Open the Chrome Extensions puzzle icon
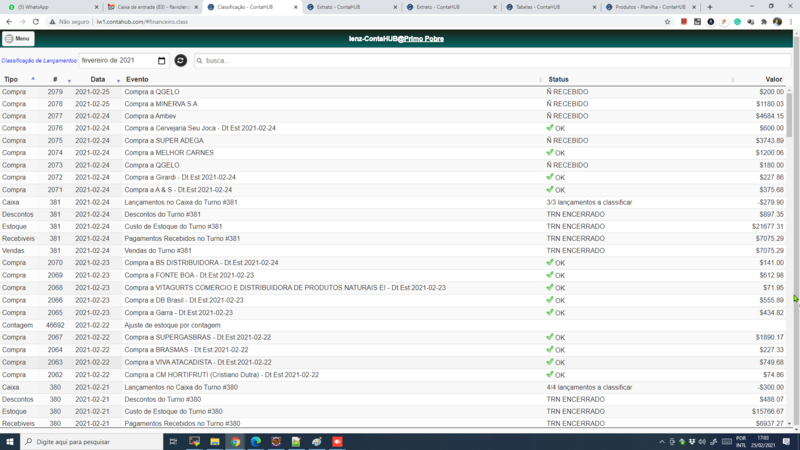 click(764, 22)
